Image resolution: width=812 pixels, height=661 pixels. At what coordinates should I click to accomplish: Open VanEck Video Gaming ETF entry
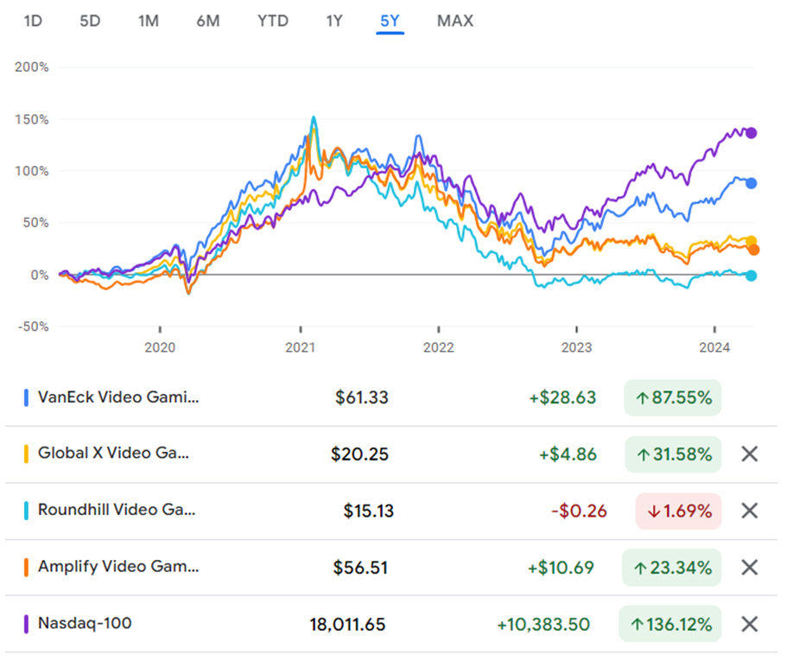(118, 397)
